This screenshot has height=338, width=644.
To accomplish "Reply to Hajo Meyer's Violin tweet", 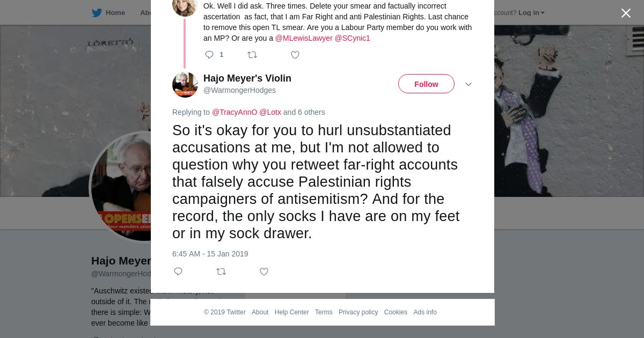I will click(x=178, y=271).
